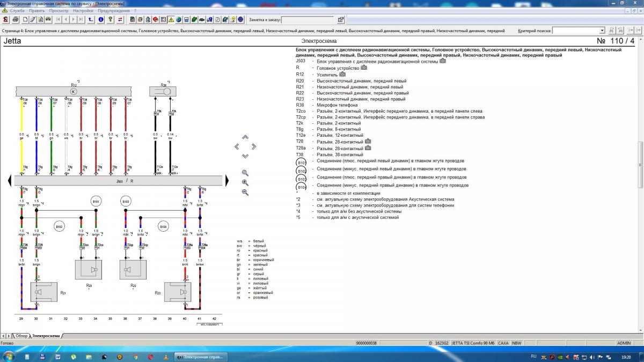644x362 pixels.
Task: Click the legend row 'Разъём, 12-контактный'
Action: coord(339,136)
